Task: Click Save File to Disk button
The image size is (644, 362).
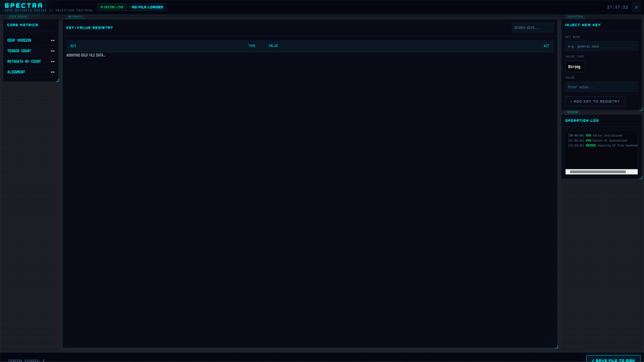Action: (613, 360)
